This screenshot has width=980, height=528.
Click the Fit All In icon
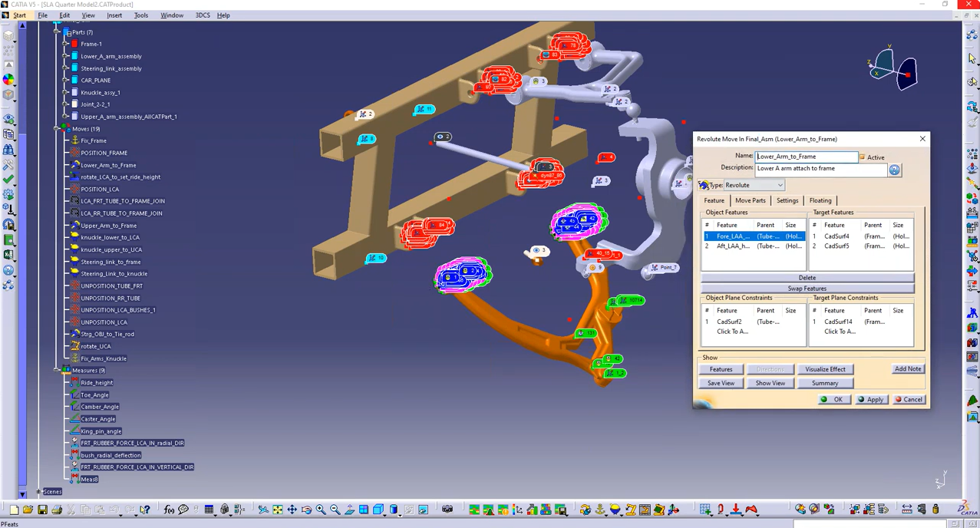277,509
